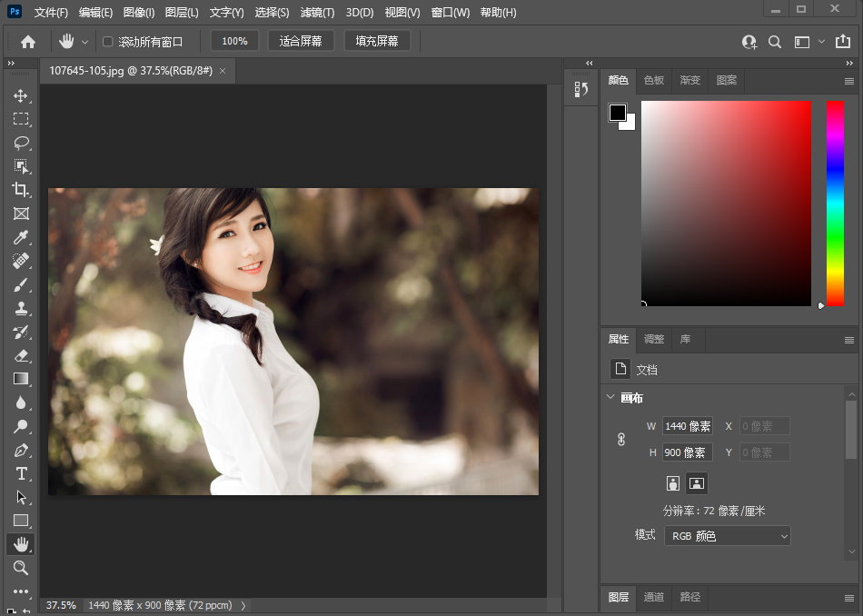863x616 pixels.
Task: Select the Horizontal Type tool
Action: click(x=20, y=473)
